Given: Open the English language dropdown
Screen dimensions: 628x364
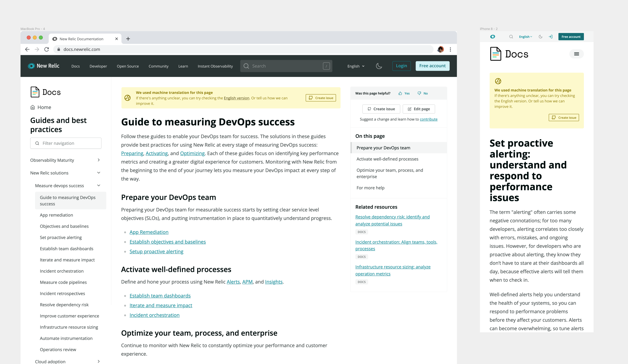Looking at the screenshot, I should pyautogui.click(x=356, y=66).
